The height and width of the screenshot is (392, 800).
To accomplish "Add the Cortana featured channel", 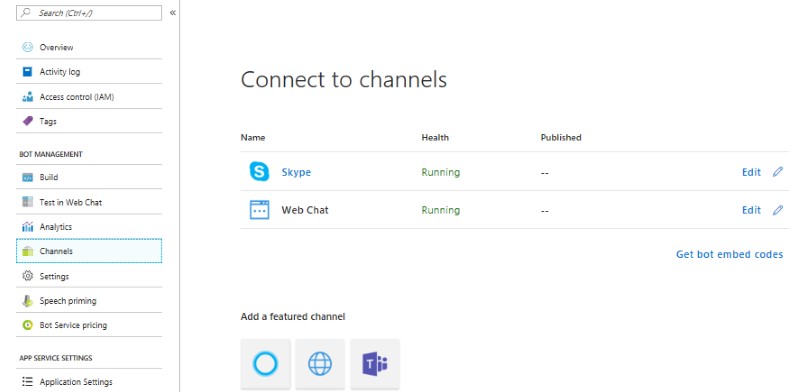I will [265, 364].
